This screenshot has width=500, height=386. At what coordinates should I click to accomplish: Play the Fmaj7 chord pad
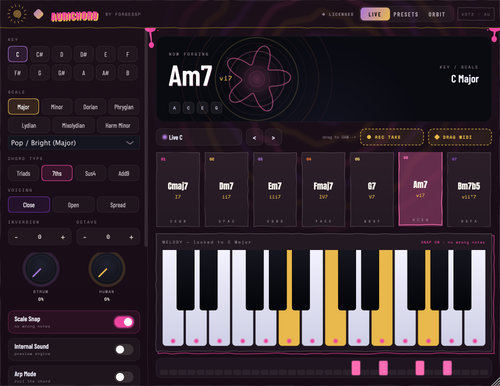tap(323, 190)
